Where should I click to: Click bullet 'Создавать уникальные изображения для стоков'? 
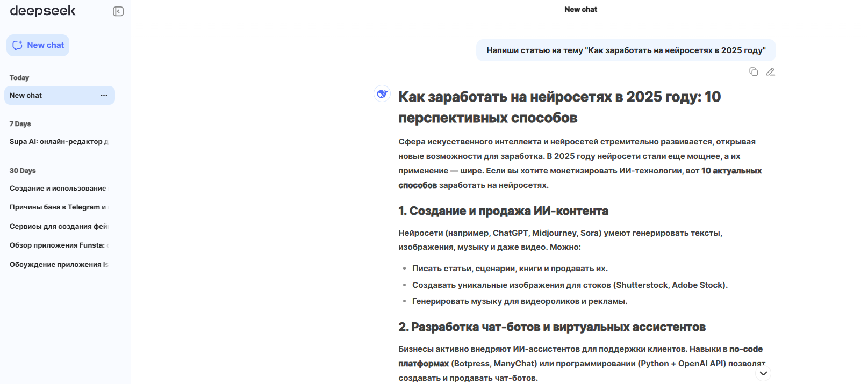(570, 285)
